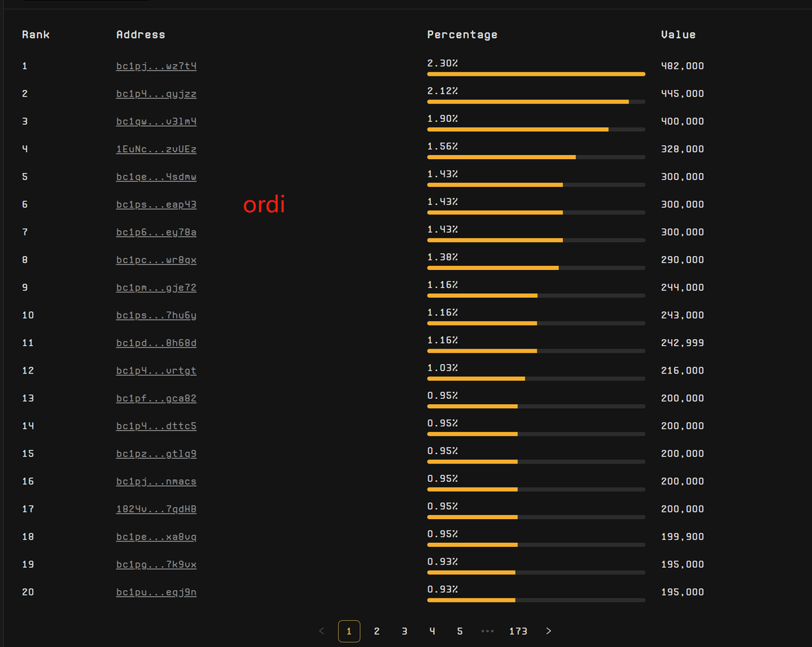Open address bc1pm...gje72
This screenshot has height=647, width=812.
[x=156, y=288]
